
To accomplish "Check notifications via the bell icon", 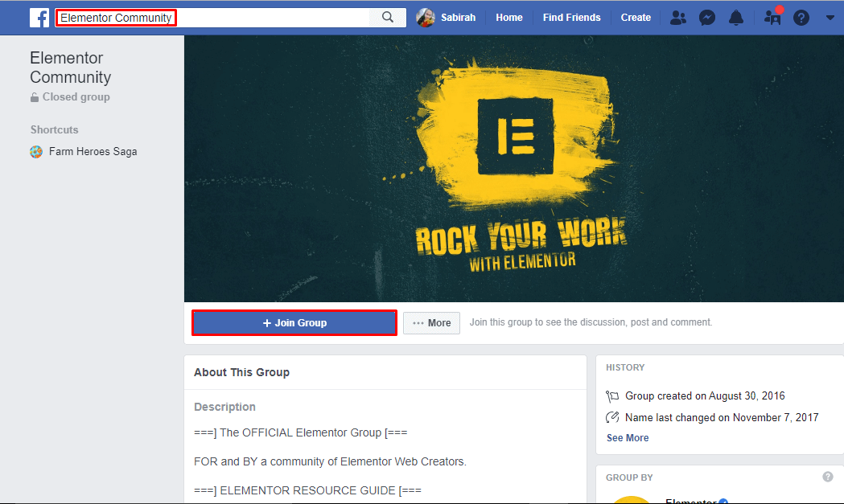I will [x=735, y=17].
